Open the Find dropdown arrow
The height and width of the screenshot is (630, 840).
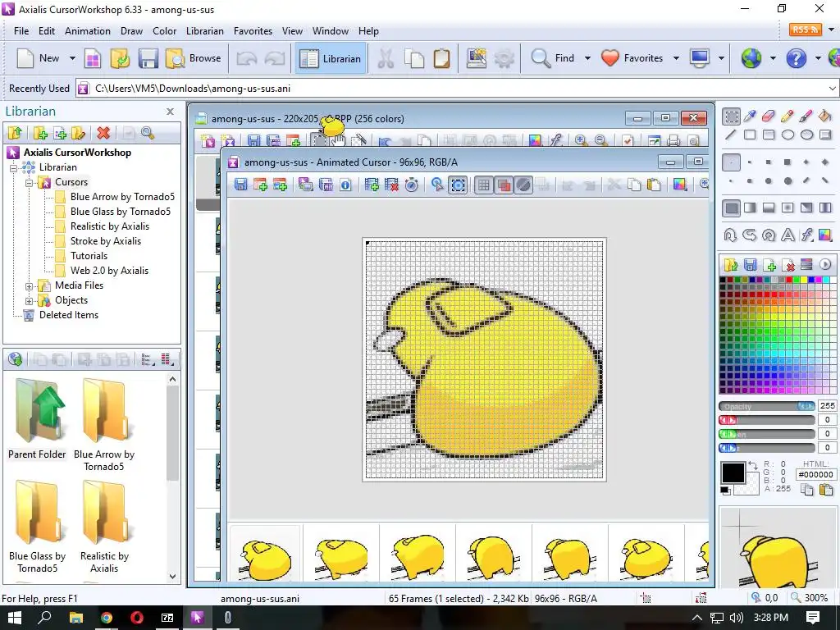(x=587, y=58)
